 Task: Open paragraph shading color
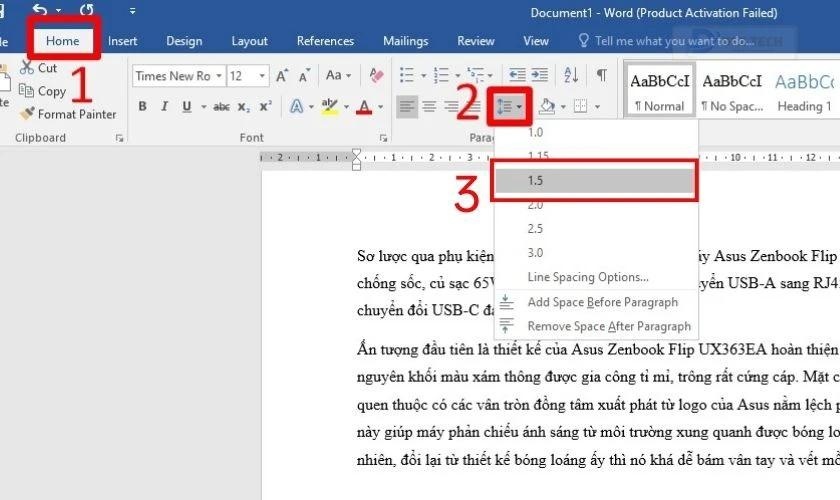click(547, 106)
